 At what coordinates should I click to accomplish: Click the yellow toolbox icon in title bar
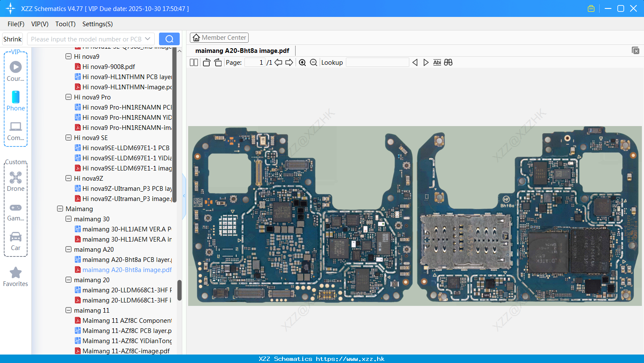[x=591, y=8]
